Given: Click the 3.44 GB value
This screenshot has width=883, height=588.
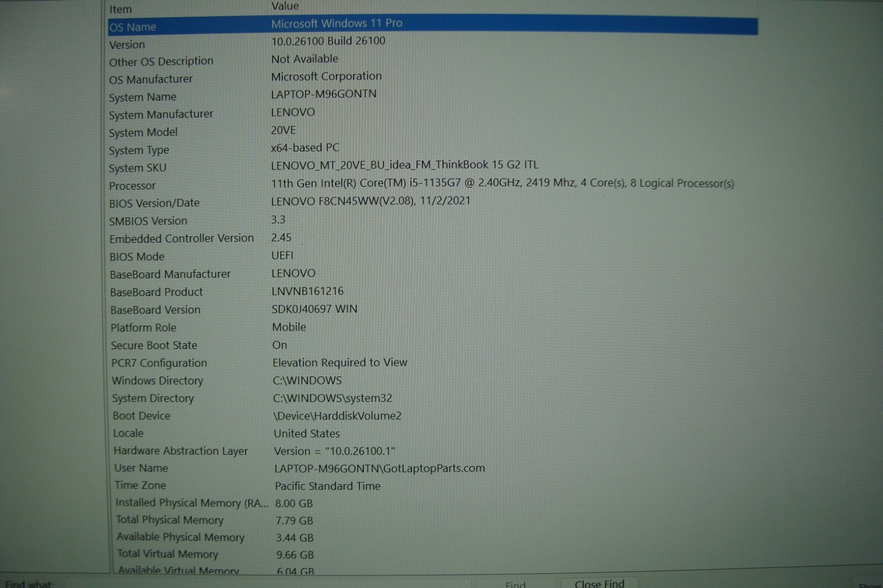Looking at the screenshot, I should pos(295,537).
